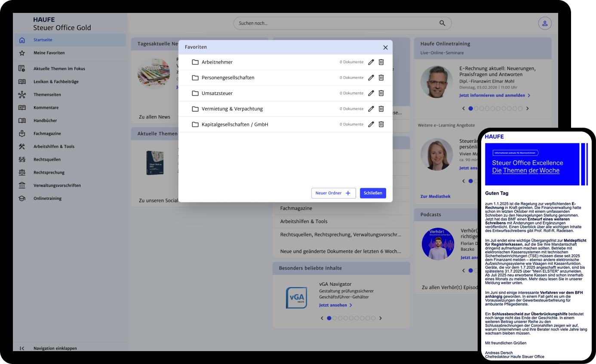Click the Kommentare book icon
This screenshot has width=596, height=364.
click(22, 107)
